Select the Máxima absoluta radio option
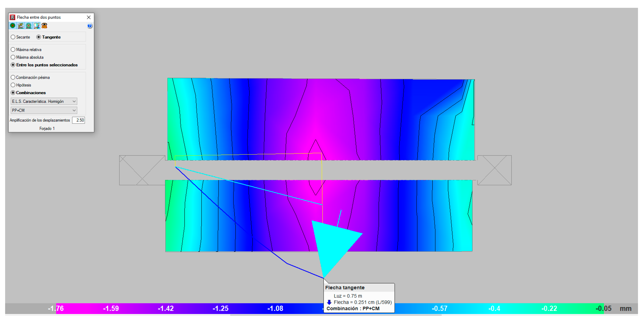 pyautogui.click(x=13, y=57)
